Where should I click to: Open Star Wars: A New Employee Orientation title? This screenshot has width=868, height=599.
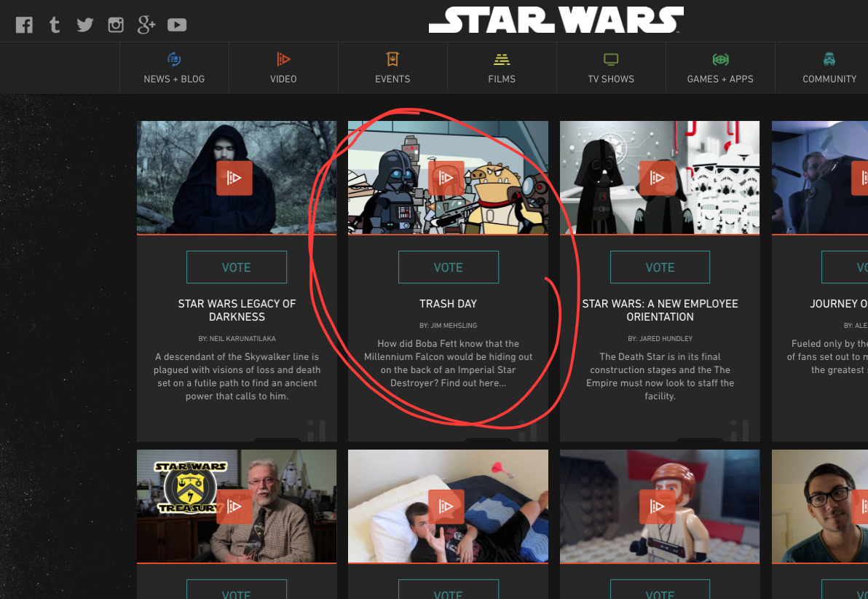point(660,310)
